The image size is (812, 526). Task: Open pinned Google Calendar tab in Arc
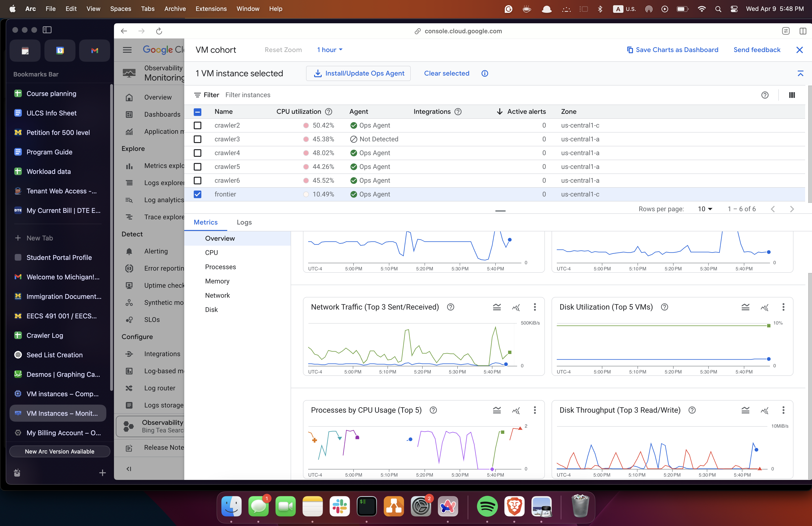[x=60, y=51]
